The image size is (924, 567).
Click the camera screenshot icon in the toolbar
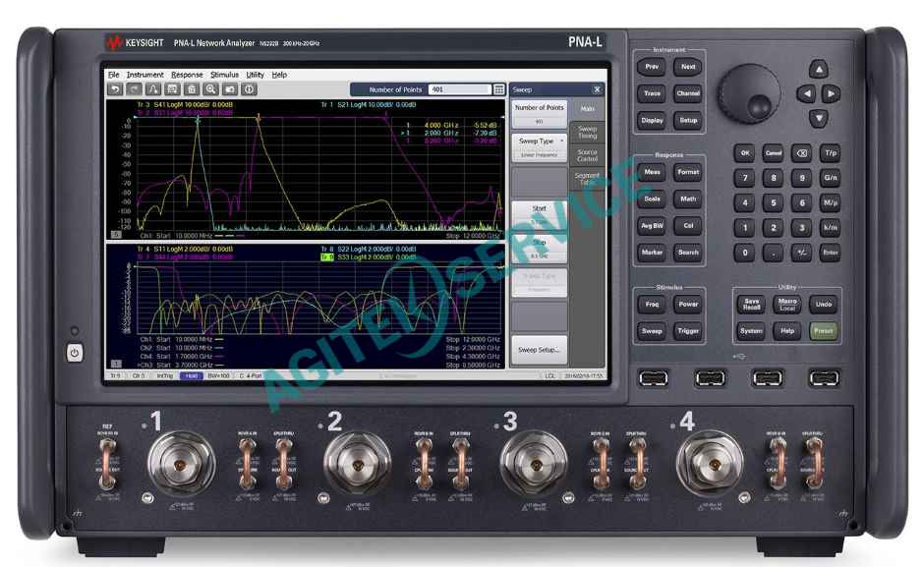(x=230, y=89)
